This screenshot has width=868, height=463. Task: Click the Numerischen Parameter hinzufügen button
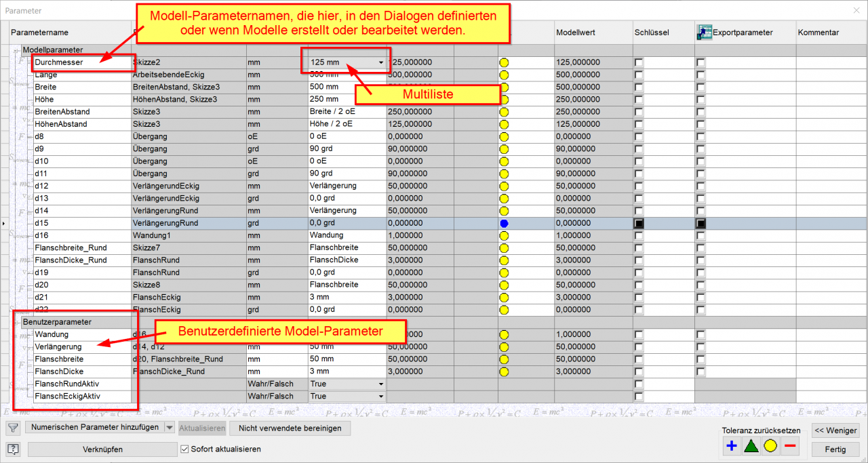coord(95,428)
